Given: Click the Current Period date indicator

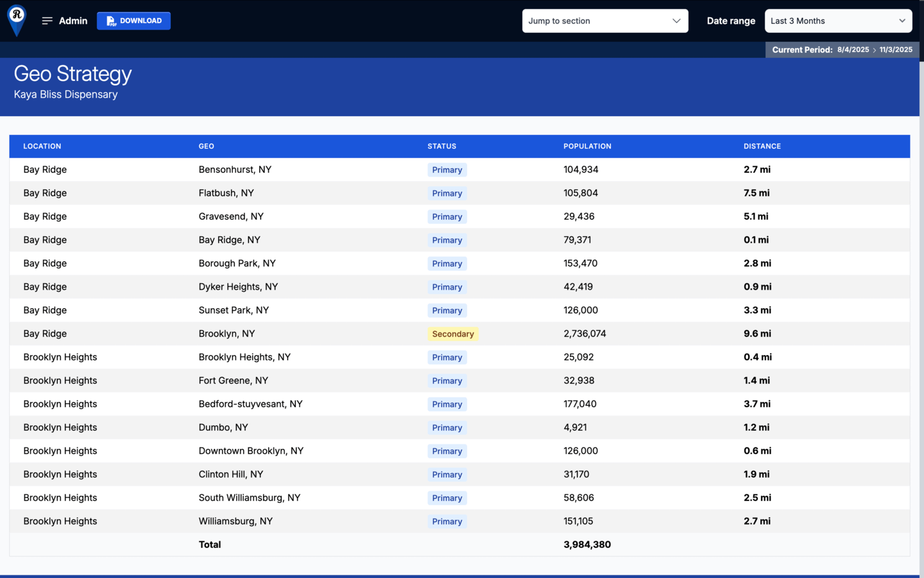Looking at the screenshot, I should pyautogui.click(x=841, y=50).
